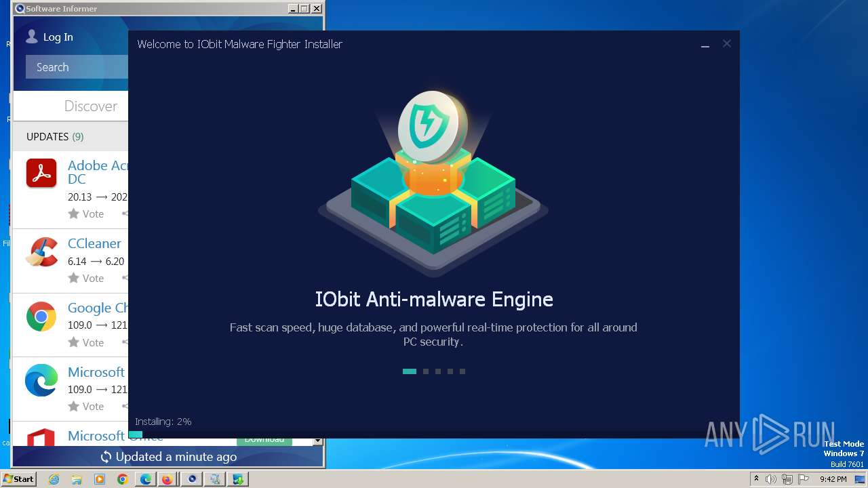Launch Google Chrome from the taskbar

(x=122, y=479)
